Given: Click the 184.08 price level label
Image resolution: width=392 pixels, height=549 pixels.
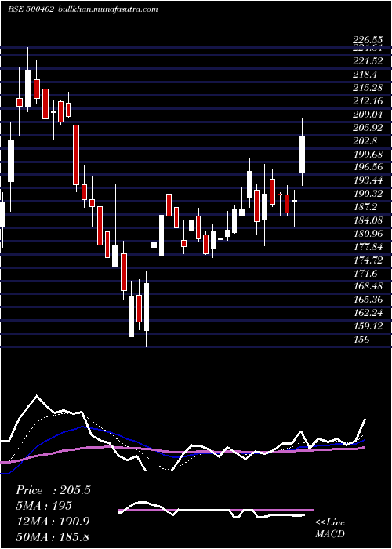Looking at the screenshot, I should click(x=368, y=220).
